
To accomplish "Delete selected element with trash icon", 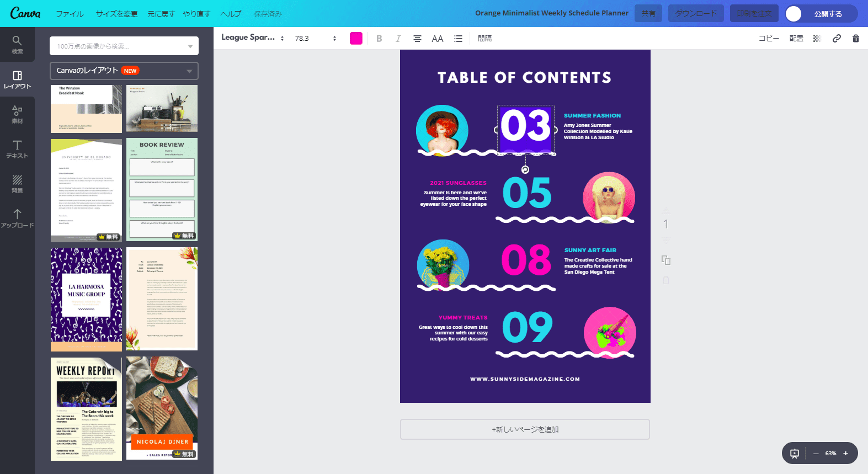I will point(856,39).
